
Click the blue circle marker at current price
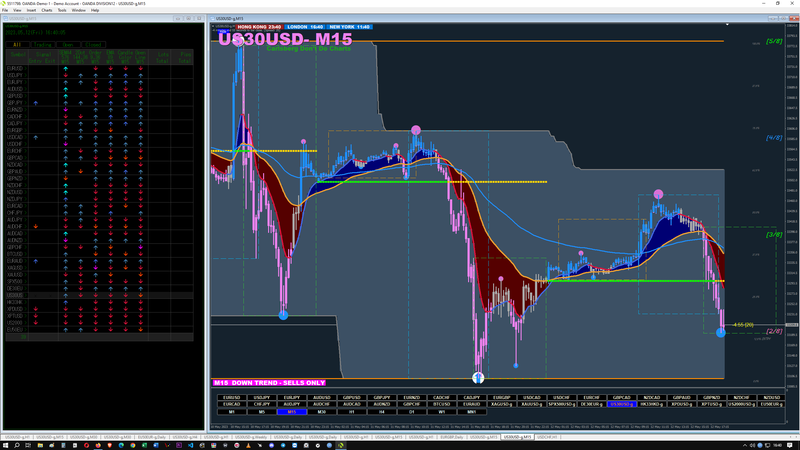click(720, 333)
